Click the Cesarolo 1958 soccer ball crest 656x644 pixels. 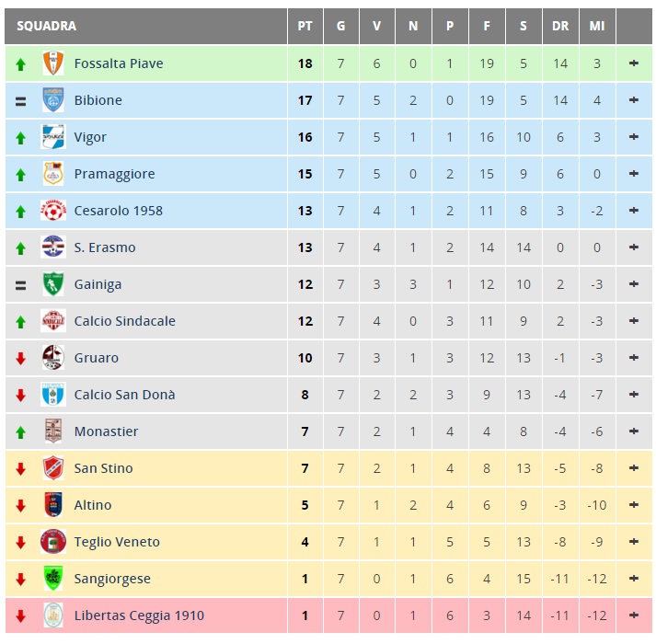coord(53,210)
